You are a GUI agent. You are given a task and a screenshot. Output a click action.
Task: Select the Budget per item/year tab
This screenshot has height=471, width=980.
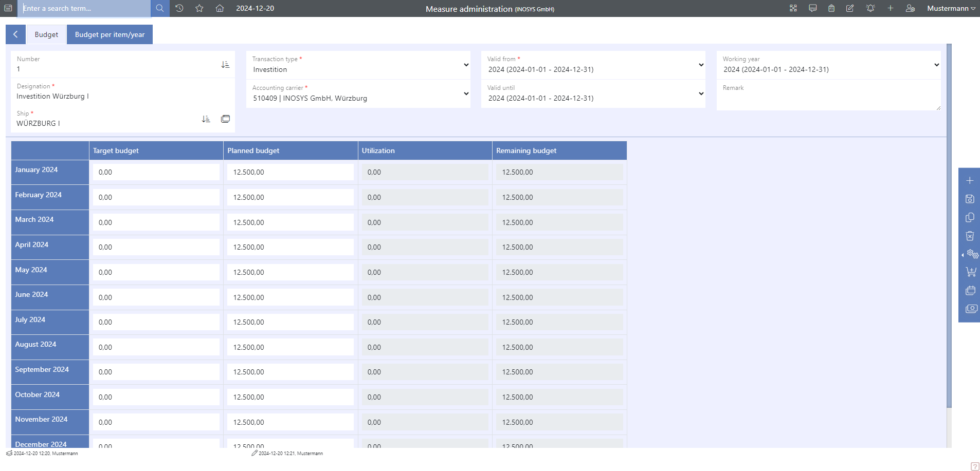pos(110,34)
